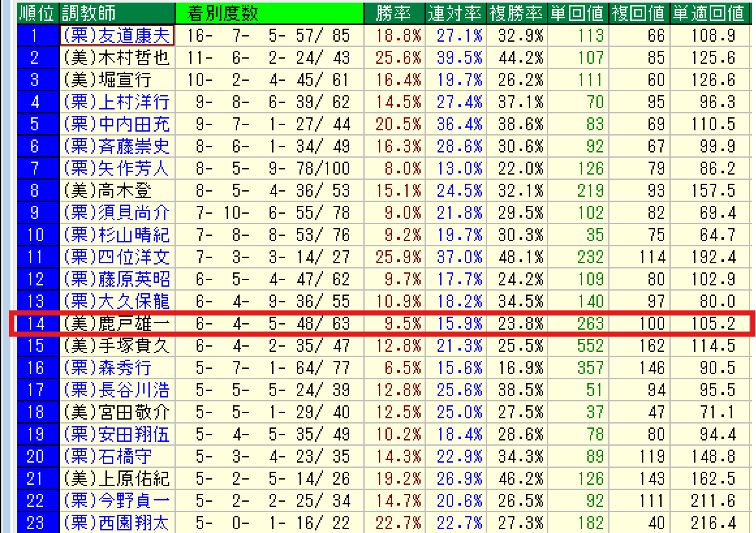Sort table by 複勝率 header
Screen dimensions: 756x533
(x=516, y=13)
